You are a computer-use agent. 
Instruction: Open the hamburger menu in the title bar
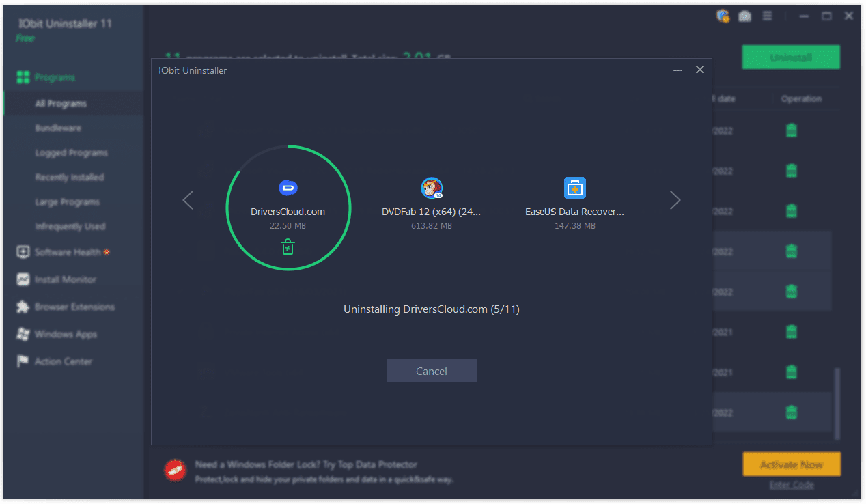pyautogui.click(x=766, y=15)
